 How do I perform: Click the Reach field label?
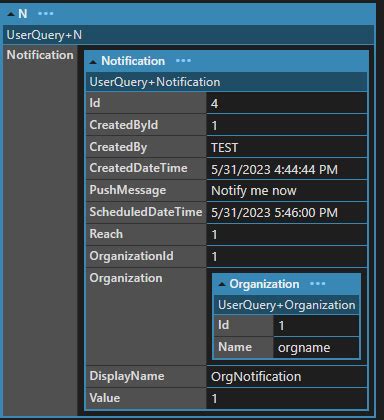tap(106, 234)
